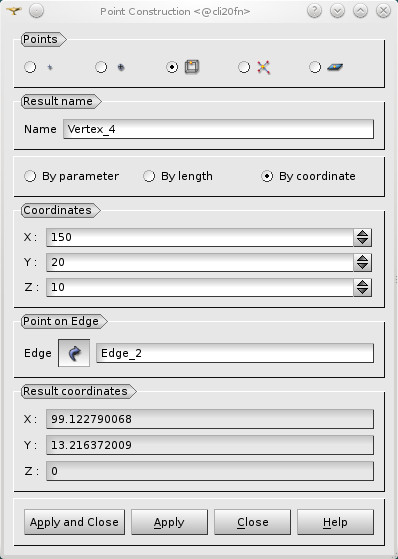Click the Y coordinate field showing 20
This screenshot has height=559, width=398.
[200, 262]
